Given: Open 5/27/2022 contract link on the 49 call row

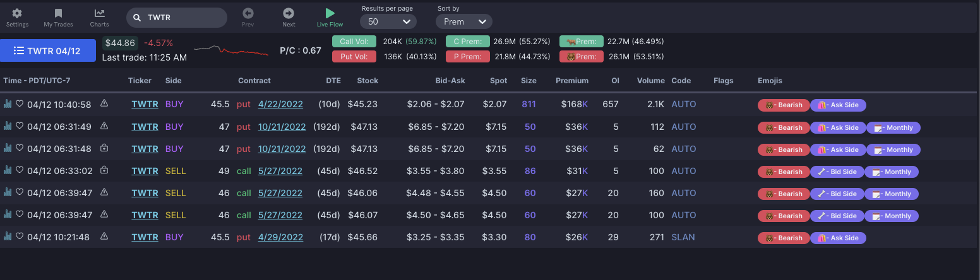Looking at the screenshot, I should (x=280, y=171).
